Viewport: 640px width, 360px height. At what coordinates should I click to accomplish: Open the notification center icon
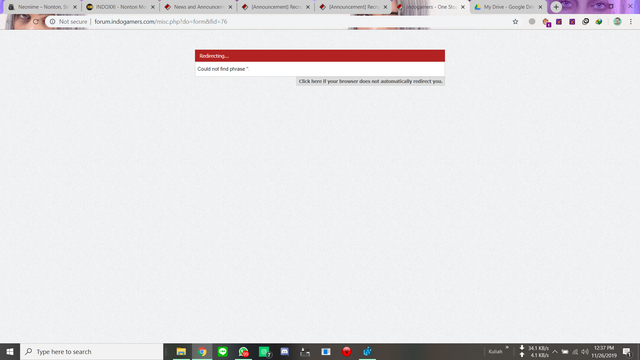[x=627, y=351]
